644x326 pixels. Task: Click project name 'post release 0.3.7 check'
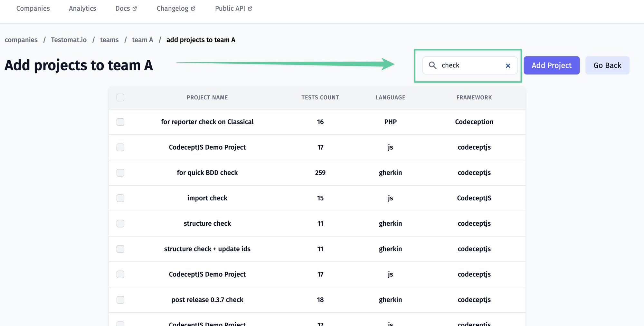[x=207, y=300]
